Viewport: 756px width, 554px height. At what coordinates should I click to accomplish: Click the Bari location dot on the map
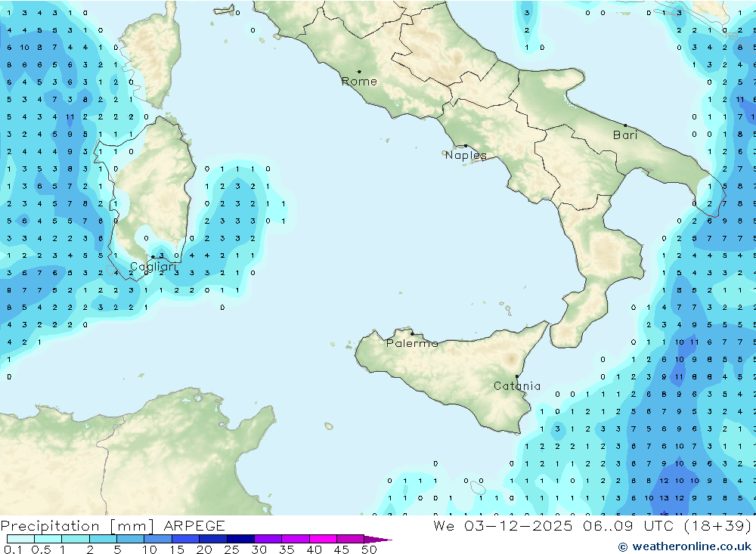pyautogui.click(x=625, y=125)
